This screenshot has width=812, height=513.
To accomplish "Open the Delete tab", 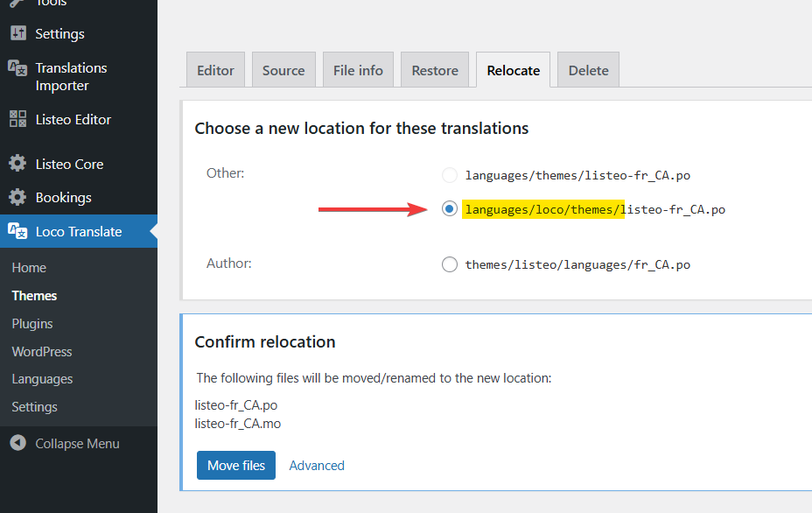I will click(x=588, y=70).
